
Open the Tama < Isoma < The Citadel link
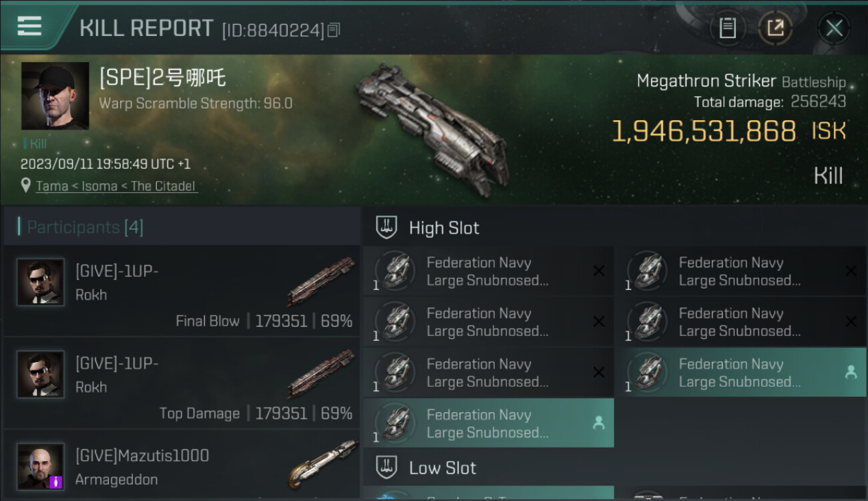[x=117, y=186]
